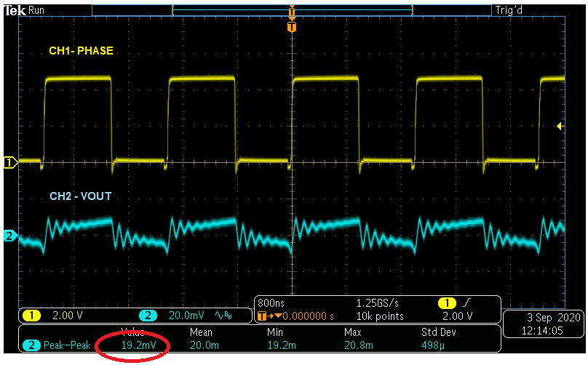Click the channel 1 ground reference marker
This screenshot has height=365, width=588.
[x=9, y=163]
